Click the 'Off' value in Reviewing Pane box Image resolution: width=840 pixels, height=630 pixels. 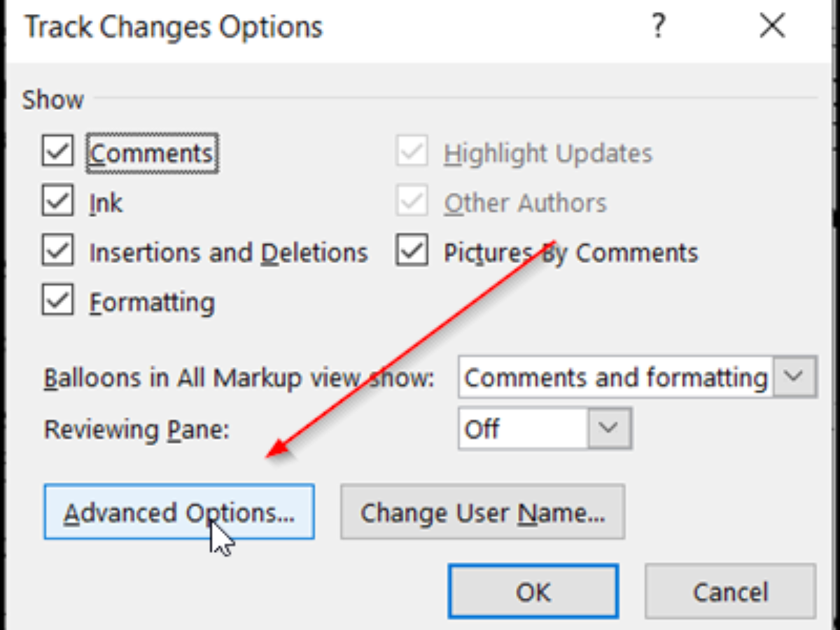(483, 428)
